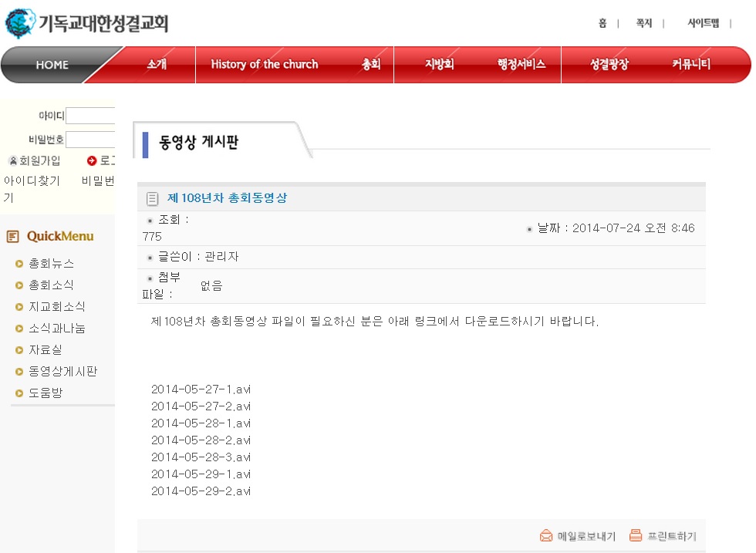756x553 pixels.
Task: Open the 총회 menu
Action: pyautogui.click(x=371, y=64)
